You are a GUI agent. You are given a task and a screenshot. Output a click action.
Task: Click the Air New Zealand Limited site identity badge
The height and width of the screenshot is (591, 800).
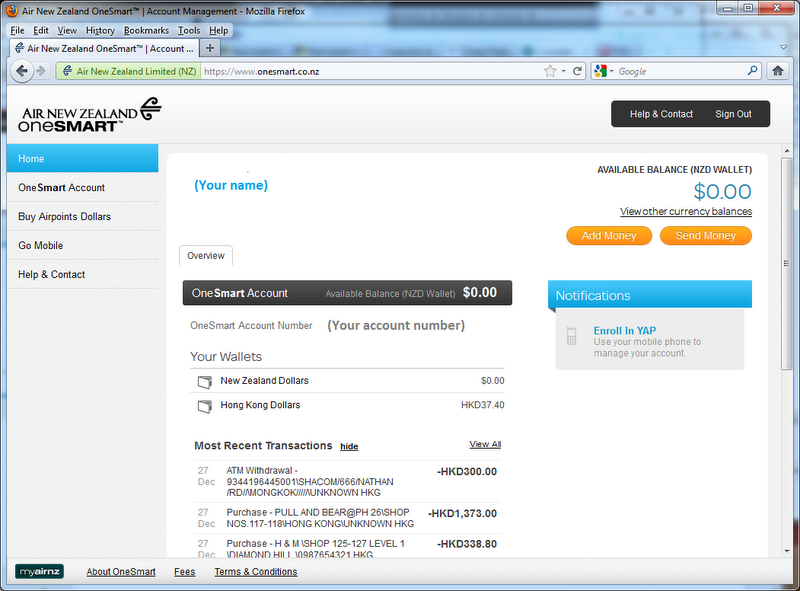(x=126, y=71)
